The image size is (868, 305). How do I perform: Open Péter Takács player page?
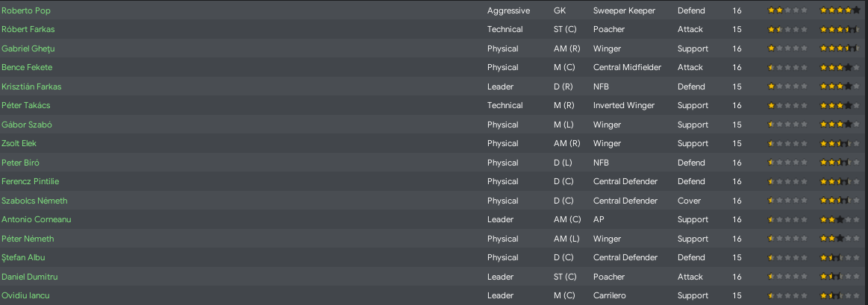coord(26,105)
